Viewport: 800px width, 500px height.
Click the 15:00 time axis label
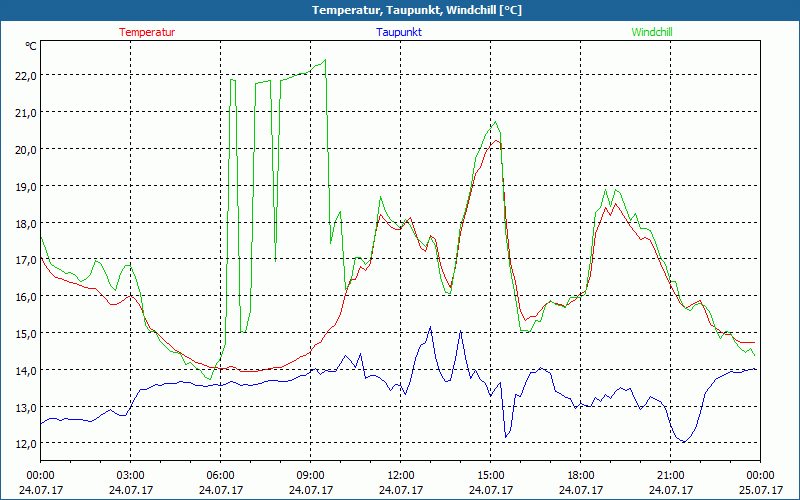[x=490, y=475]
